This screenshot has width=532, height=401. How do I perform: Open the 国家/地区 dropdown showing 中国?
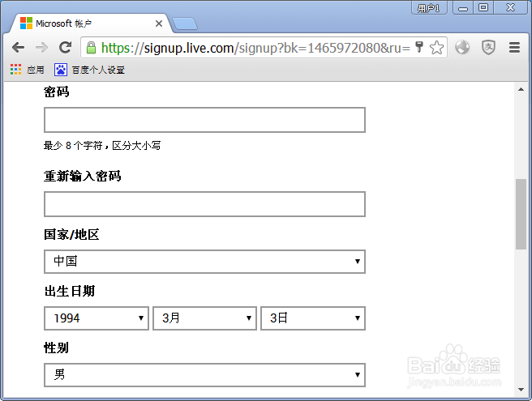[204, 262]
